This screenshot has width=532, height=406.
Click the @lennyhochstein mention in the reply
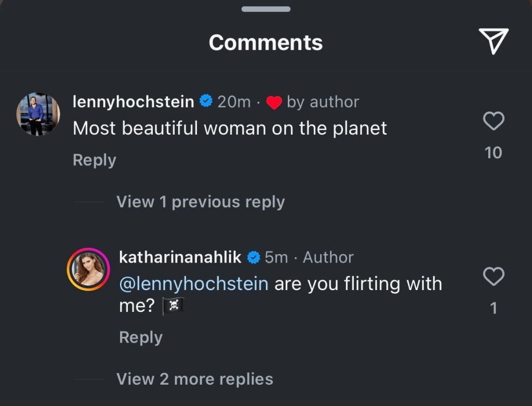point(194,284)
